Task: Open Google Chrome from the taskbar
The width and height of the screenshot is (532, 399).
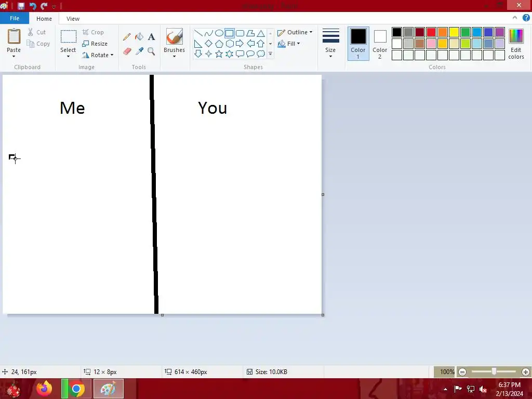Action: 76,389
